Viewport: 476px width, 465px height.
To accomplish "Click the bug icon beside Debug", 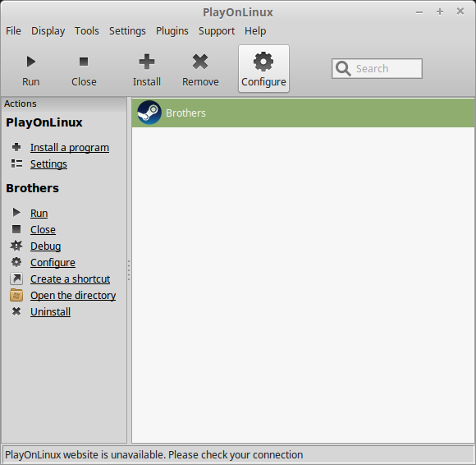I will tap(16, 246).
